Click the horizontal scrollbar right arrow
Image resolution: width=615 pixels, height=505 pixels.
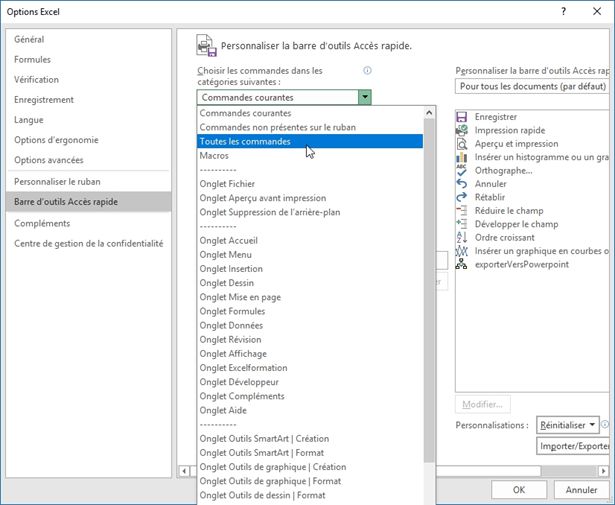click(x=604, y=470)
